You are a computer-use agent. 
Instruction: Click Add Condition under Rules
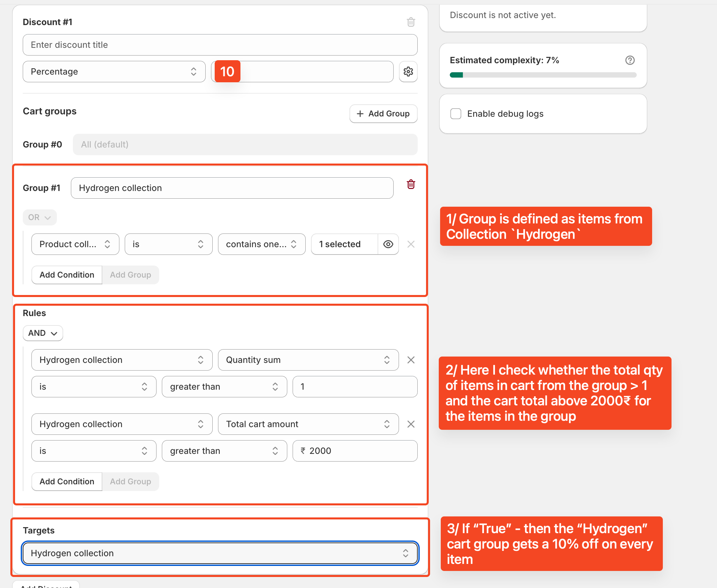click(67, 481)
